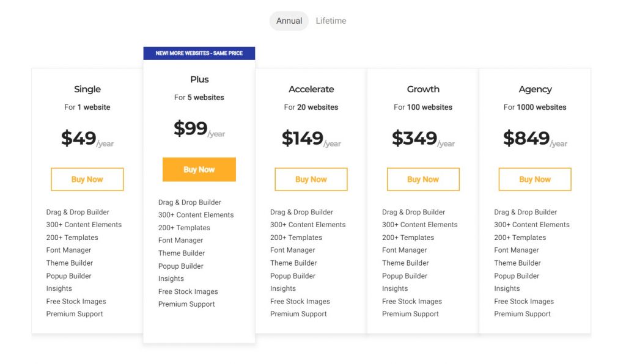This screenshot has width=626, height=364.
Task: Select the Plus plan title
Action: click(x=199, y=79)
